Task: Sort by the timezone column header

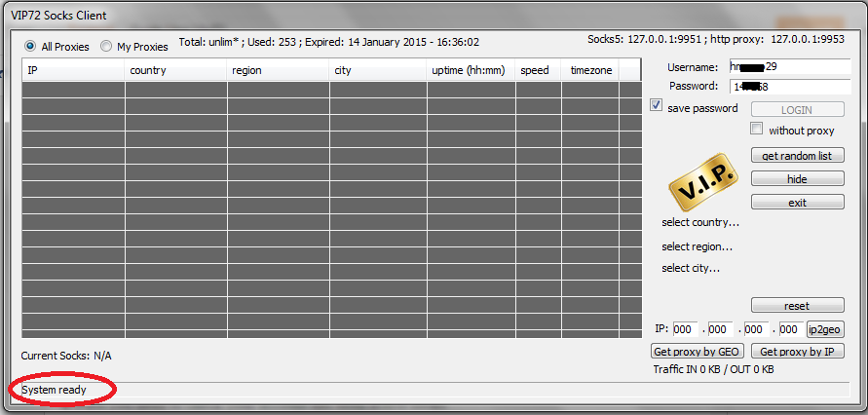Action: [590, 70]
